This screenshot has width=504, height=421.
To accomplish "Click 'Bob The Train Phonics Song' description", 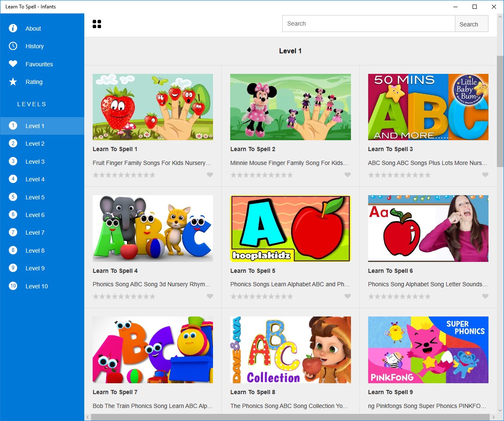I will [153, 406].
